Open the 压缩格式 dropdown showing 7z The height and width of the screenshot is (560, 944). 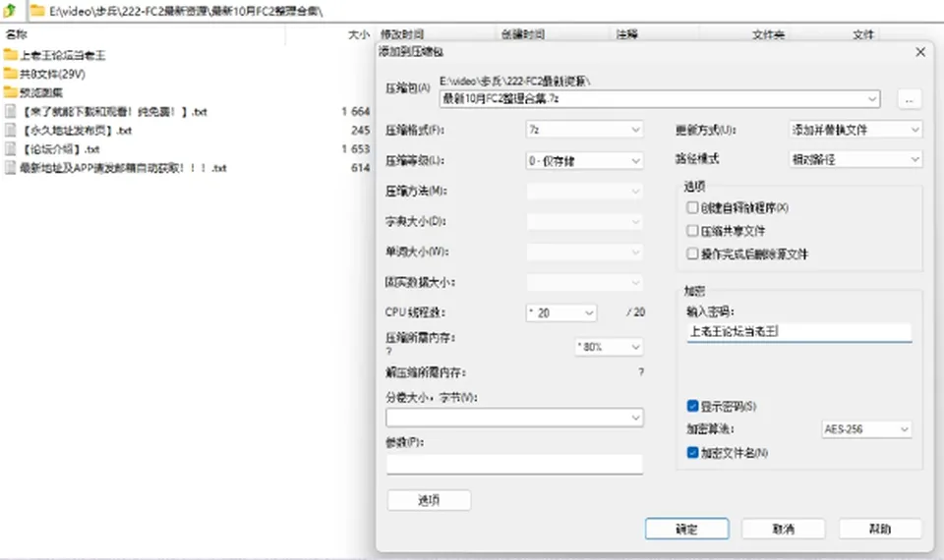584,130
